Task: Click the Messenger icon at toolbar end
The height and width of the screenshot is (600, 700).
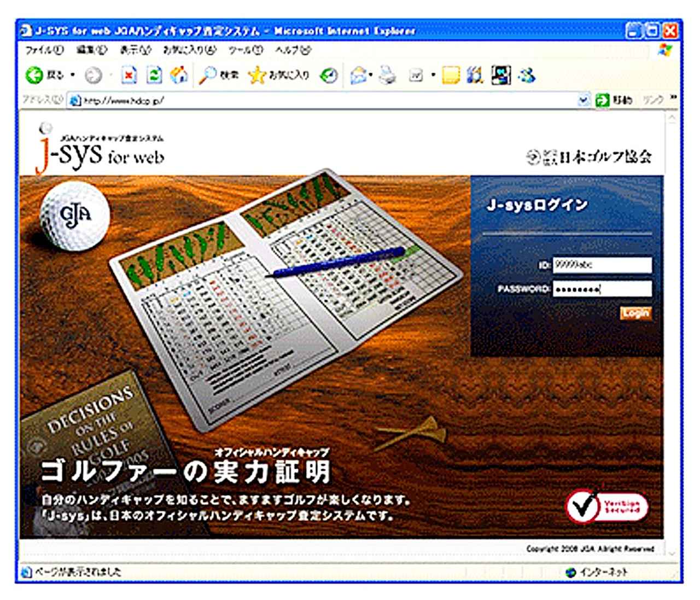Action: coord(527,75)
